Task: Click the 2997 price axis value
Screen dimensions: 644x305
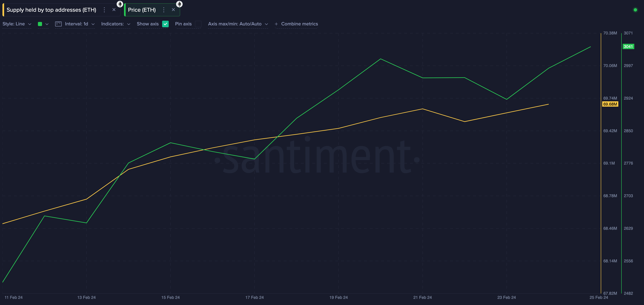Action: (628, 66)
